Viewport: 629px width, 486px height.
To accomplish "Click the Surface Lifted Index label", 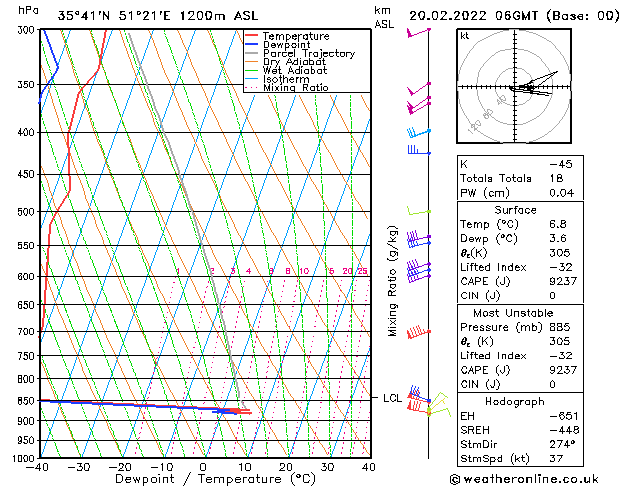I will coord(493,267).
